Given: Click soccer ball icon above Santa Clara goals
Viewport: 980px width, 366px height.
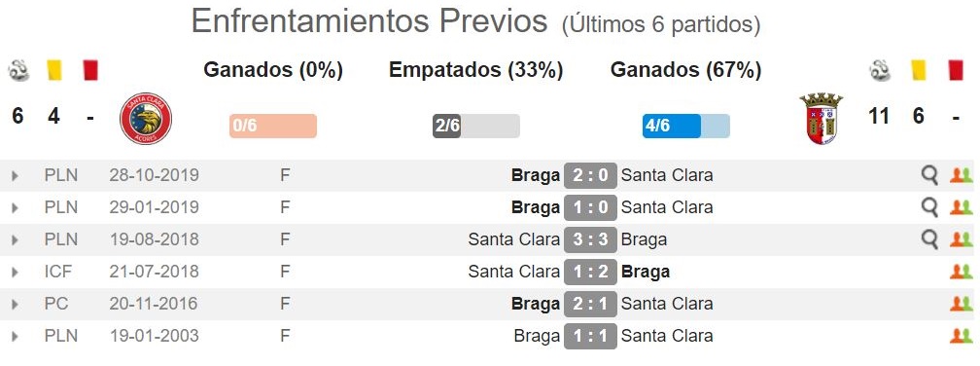Looking at the screenshot, I should tap(18, 70).
